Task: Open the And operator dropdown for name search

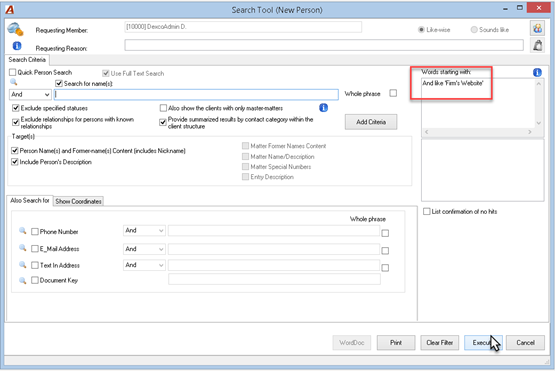Action: point(30,95)
